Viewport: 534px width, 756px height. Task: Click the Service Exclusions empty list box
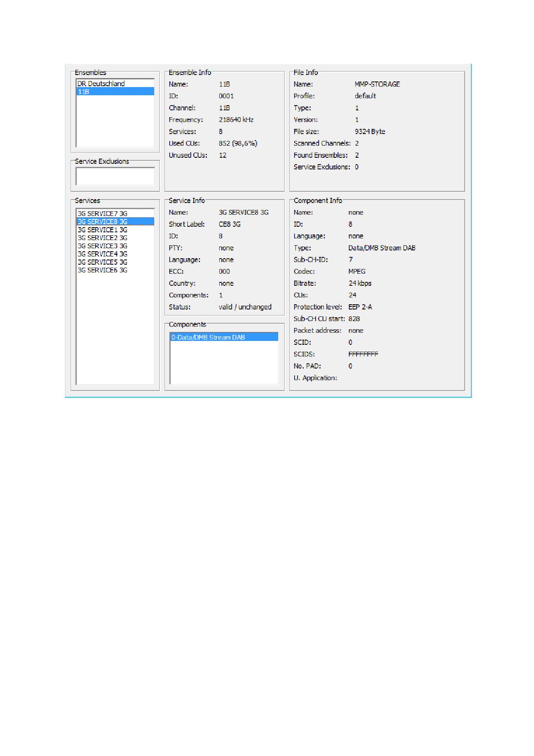pos(115,176)
